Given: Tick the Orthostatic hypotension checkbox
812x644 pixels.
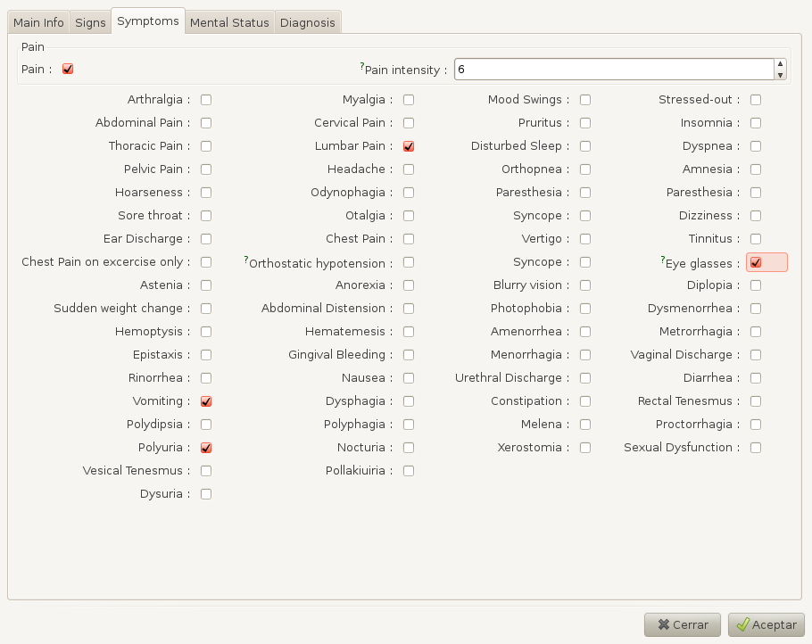Looking at the screenshot, I should tap(409, 262).
